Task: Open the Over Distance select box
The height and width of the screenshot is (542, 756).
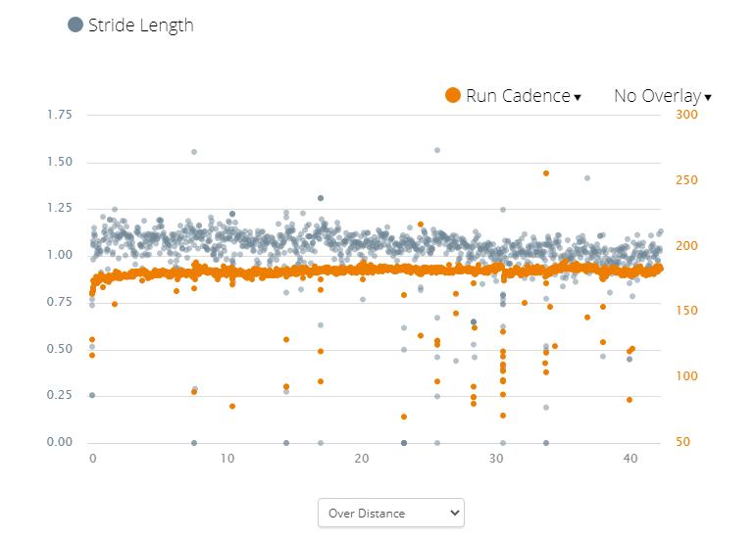Action: tap(390, 513)
